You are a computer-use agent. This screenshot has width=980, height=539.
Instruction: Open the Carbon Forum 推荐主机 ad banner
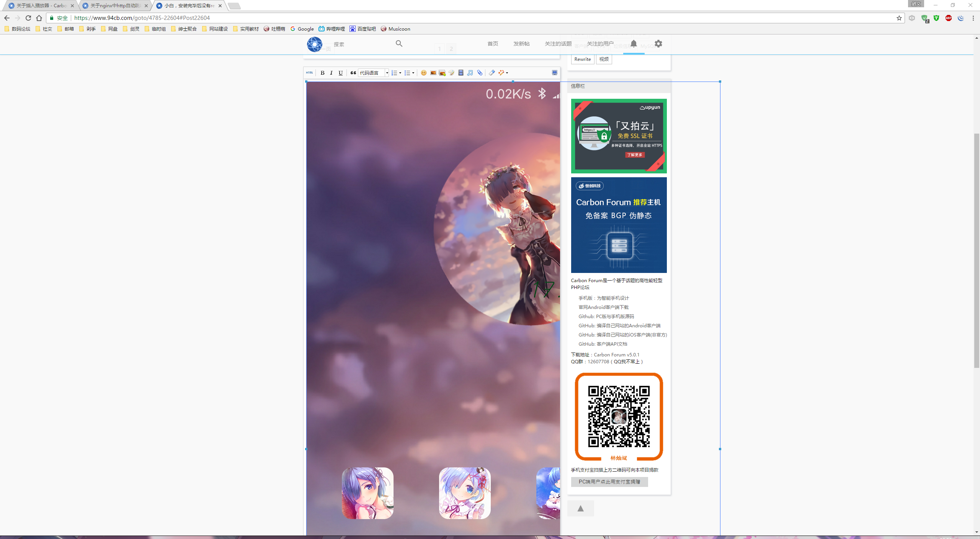coord(619,225)
